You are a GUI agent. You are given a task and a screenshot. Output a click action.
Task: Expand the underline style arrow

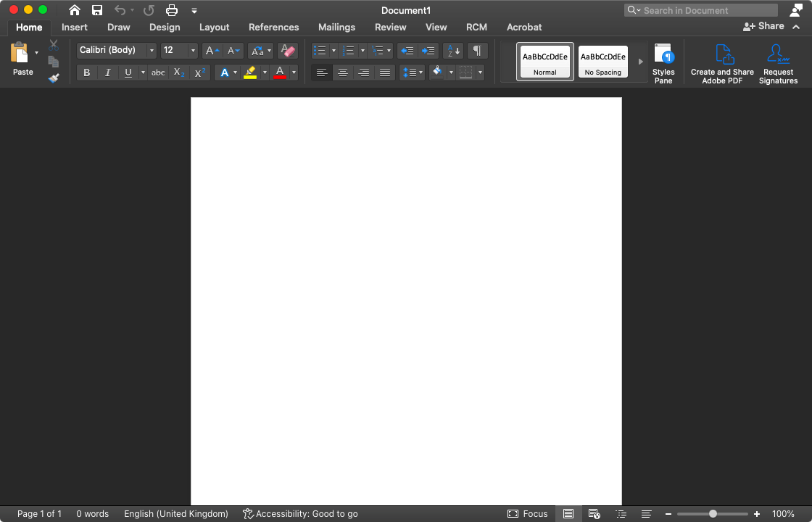click(x=143, y=73)
